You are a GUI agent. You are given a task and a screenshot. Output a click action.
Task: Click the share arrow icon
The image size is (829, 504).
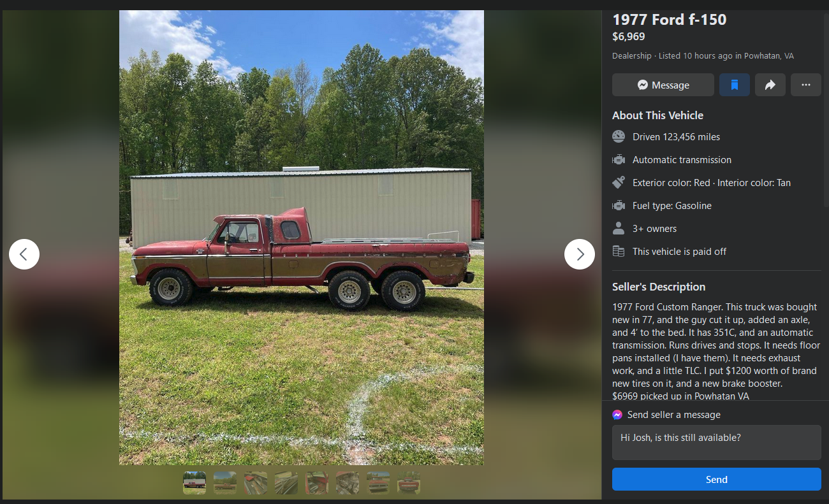770,85
